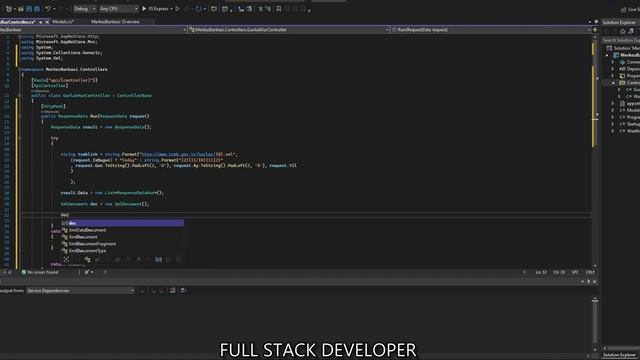
Task: Click the Solution Explorer bottom tab
Action: point(620,355)
